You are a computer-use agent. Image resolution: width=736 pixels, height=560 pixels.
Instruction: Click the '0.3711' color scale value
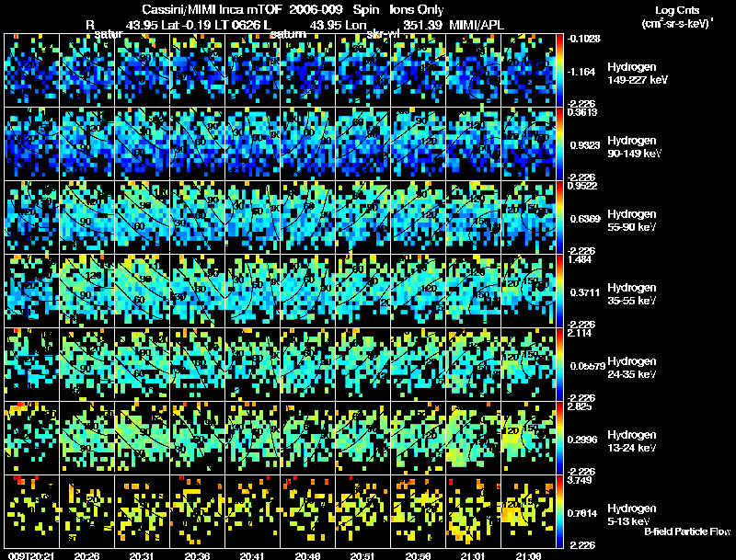click(585, 292)
